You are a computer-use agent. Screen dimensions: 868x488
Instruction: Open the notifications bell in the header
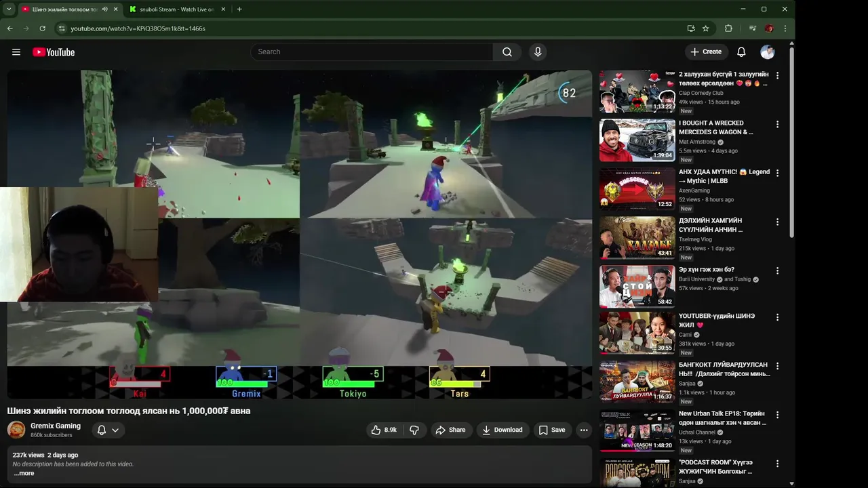click(741, 52)
